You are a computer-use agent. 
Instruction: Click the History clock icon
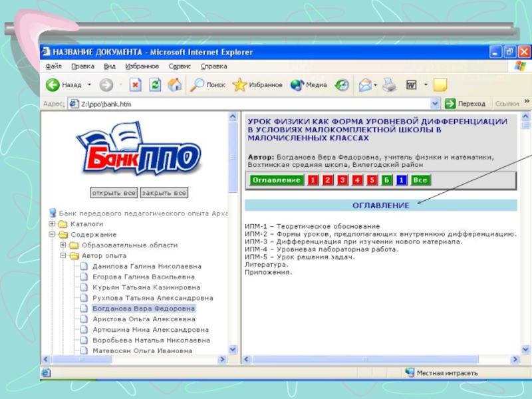(x=342, y=85)
